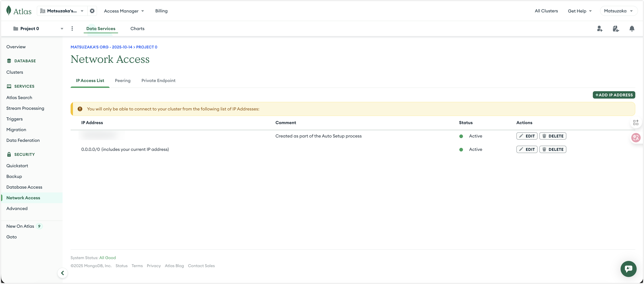Click the Add IP Address button

(x=614, y=95)
